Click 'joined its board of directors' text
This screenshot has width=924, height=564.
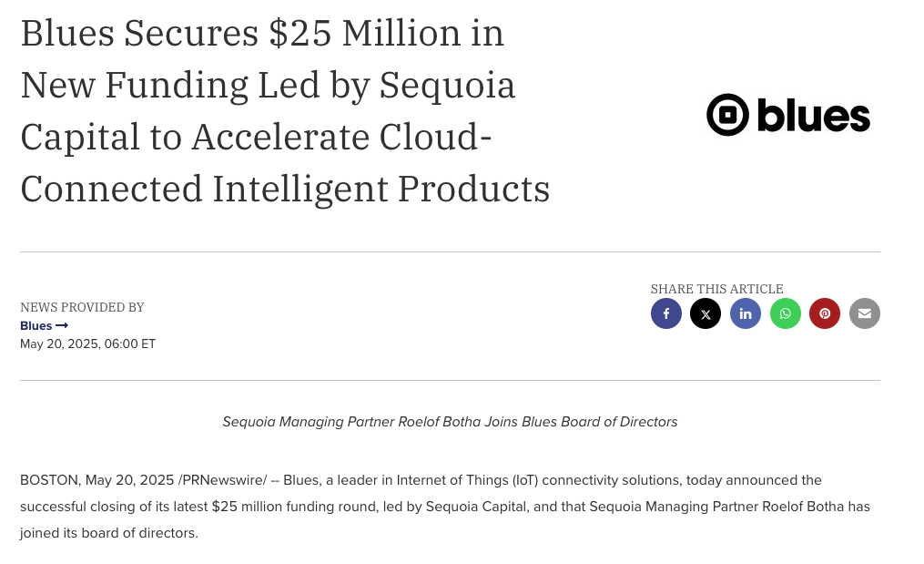pos(107,533)
